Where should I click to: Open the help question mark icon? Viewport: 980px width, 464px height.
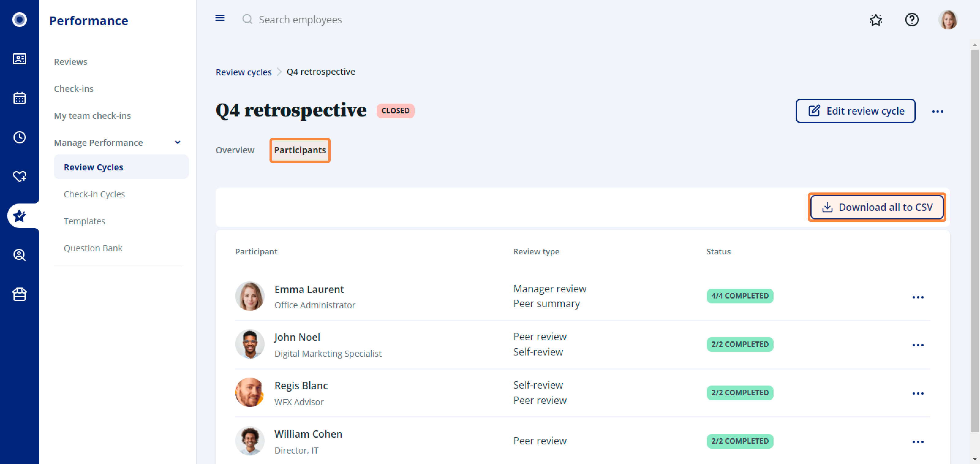[911, 19]
